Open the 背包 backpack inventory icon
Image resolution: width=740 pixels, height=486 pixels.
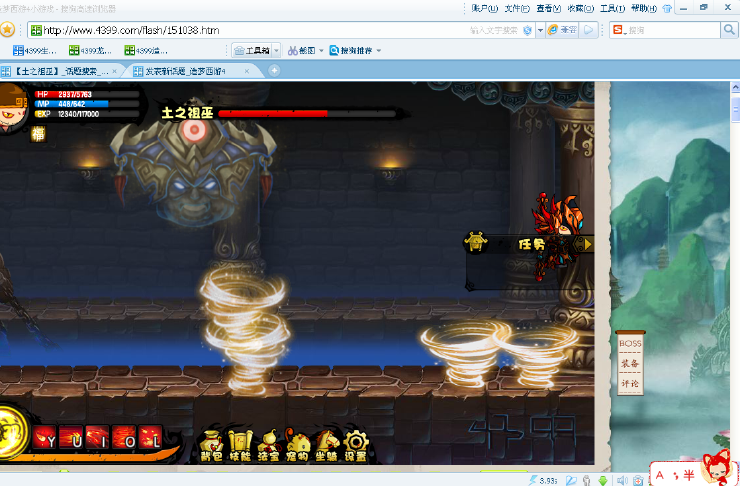[x=211, y=446]
